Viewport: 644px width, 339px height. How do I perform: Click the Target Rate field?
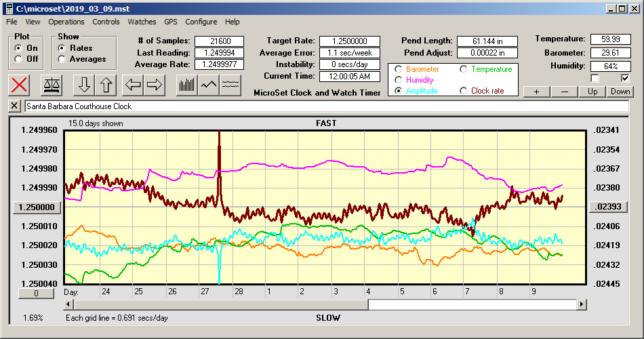pos(350,41)
